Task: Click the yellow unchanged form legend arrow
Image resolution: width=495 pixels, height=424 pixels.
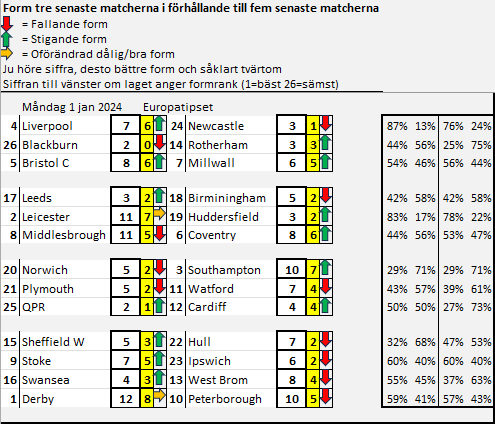Action: [7, 54]
